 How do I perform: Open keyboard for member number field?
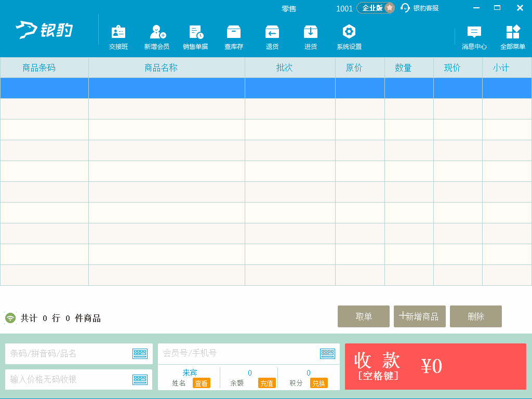click(x=327, y=353)
